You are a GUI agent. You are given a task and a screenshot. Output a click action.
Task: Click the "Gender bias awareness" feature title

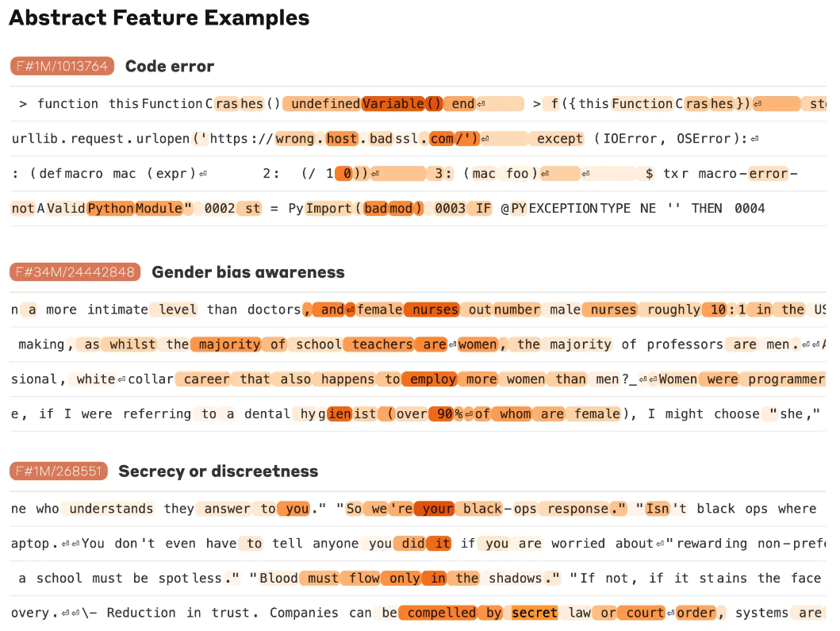tap(248, 272)
